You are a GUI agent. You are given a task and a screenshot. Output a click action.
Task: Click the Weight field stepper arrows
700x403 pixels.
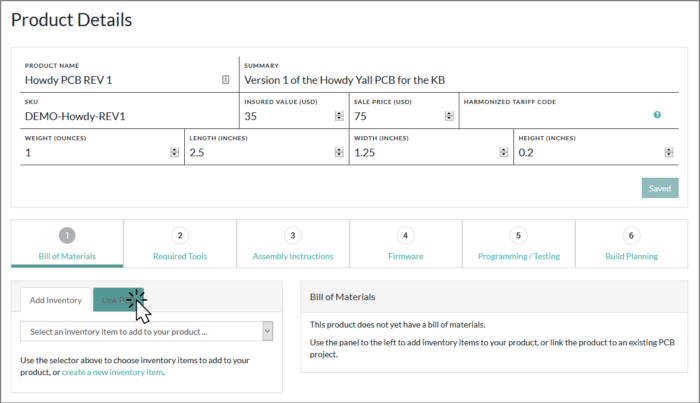pos(174,152)
